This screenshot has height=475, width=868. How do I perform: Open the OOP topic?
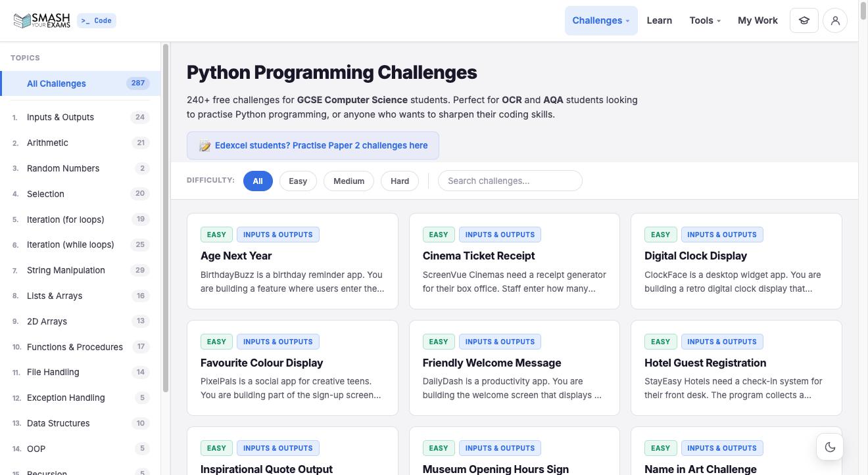click(x=80, y=449)
